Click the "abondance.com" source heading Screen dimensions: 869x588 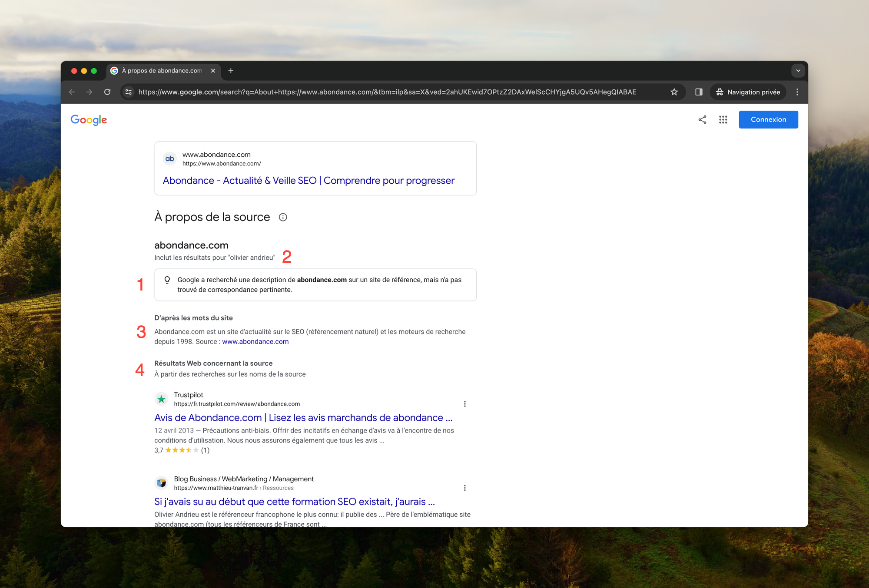pyautogui.click(x=191, y=245)
